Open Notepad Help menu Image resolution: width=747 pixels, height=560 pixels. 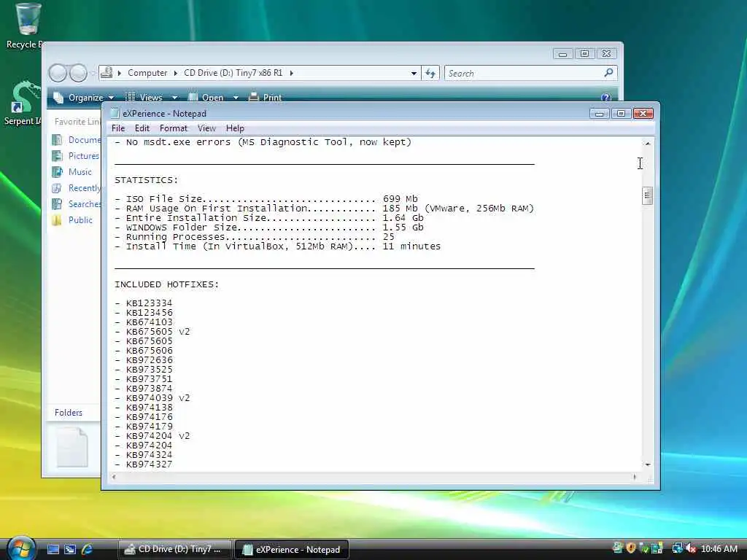point(235,128)
